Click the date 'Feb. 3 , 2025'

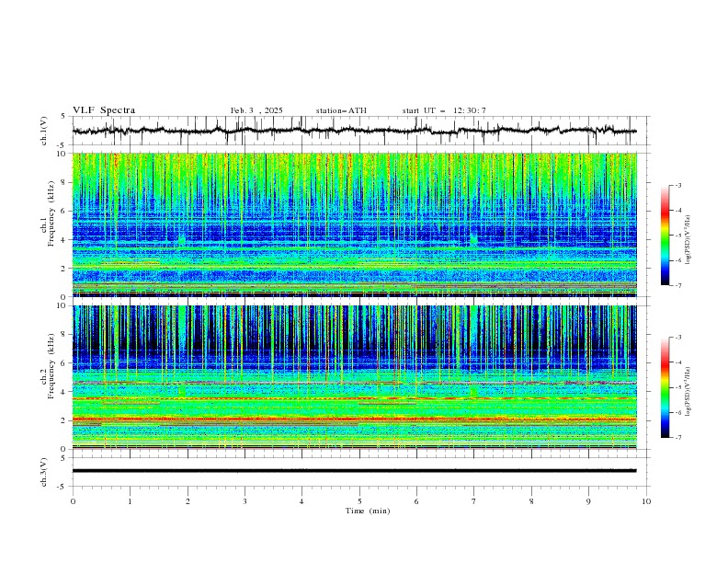pyautogui.click(x=256, y=110)
